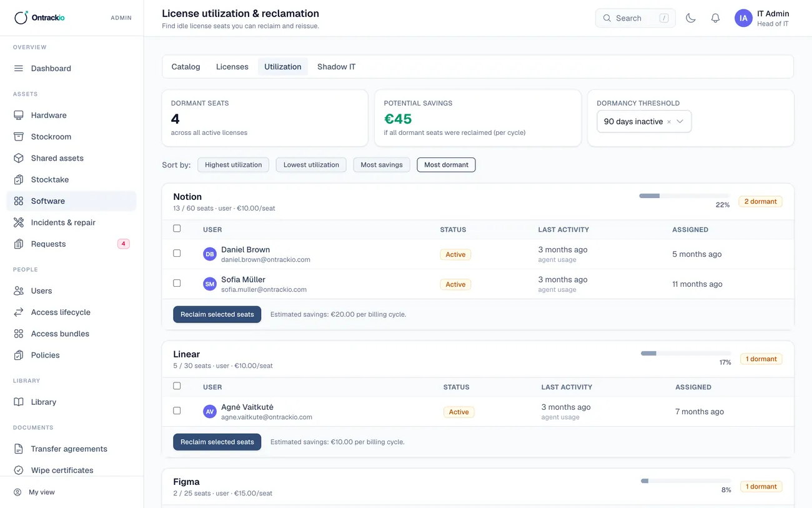This screenshot has height=508, width=812.
Task: Check the select-all box in the Notion table
Action: [x=177, y=229]
